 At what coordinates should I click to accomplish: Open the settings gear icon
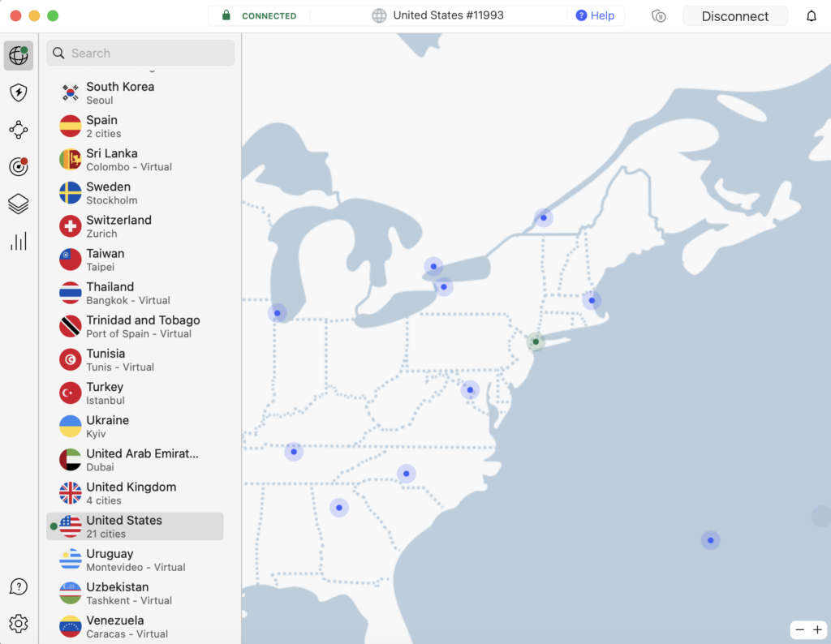[19, 624]
